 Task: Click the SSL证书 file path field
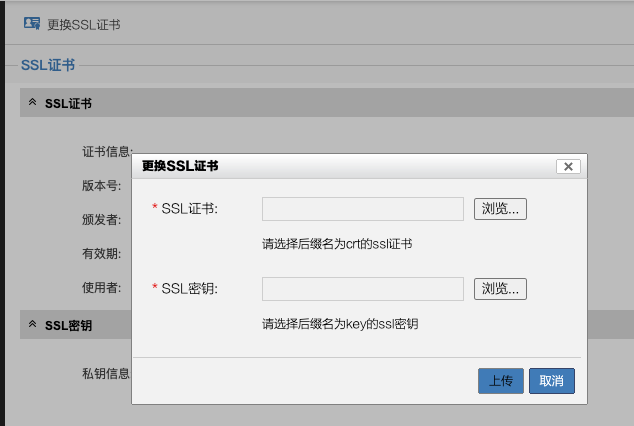362,208
